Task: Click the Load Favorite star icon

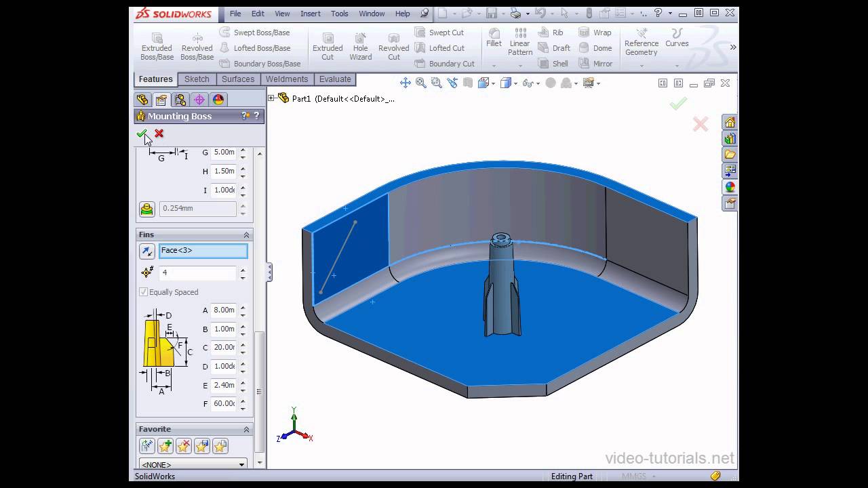Action: click(220, 446)
